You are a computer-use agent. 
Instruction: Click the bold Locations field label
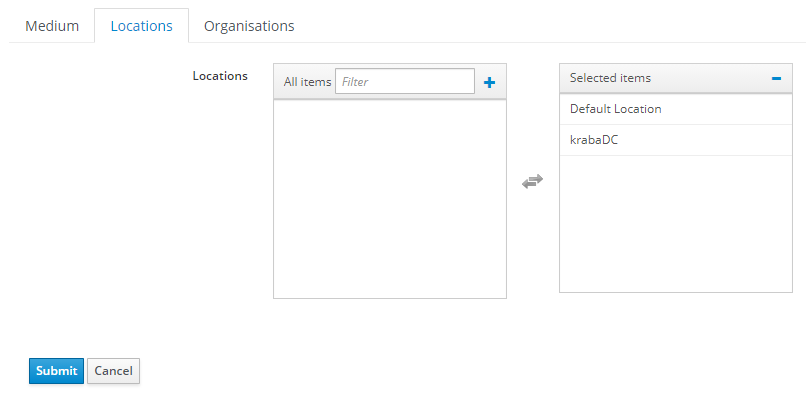(220, 76)
